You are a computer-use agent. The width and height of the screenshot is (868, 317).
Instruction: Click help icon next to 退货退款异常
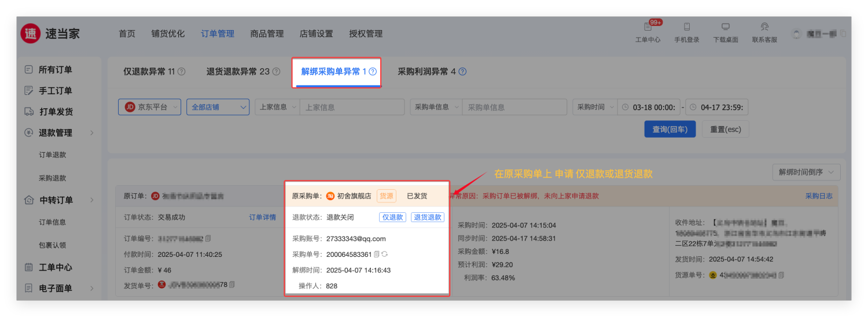click(x=276, y=72)
